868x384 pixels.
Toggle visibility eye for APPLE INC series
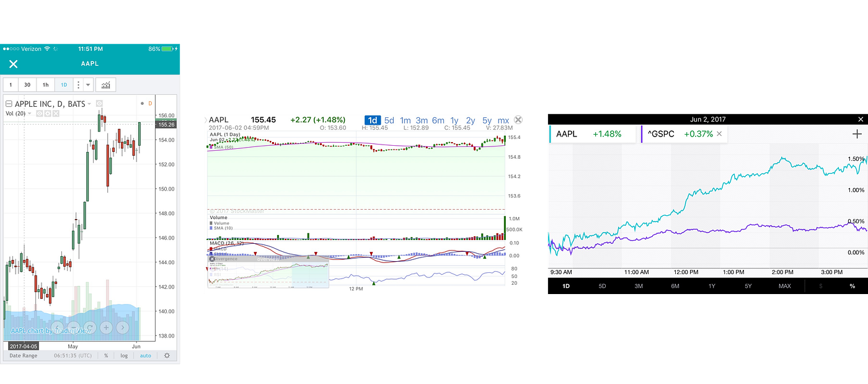(100, 104)
